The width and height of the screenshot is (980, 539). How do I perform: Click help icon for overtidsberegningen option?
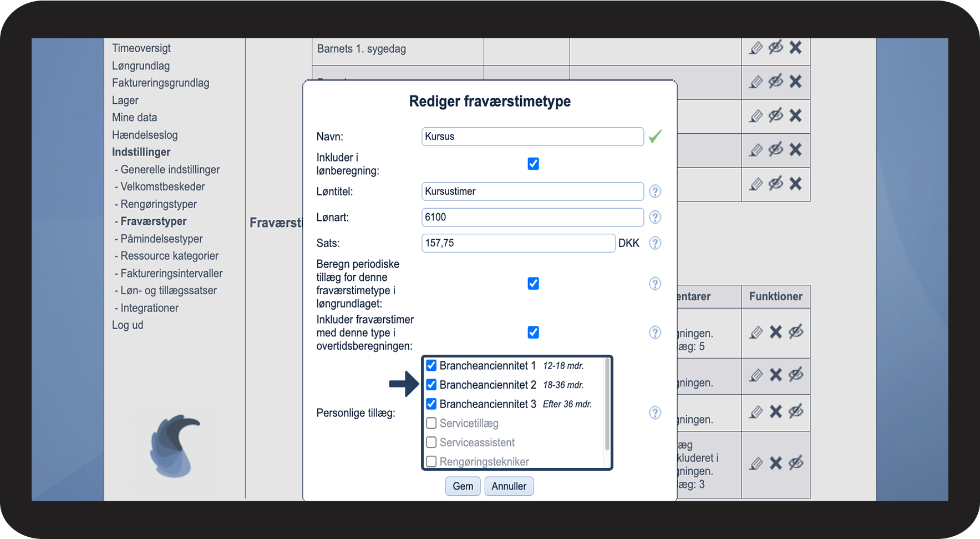(655, 333)
